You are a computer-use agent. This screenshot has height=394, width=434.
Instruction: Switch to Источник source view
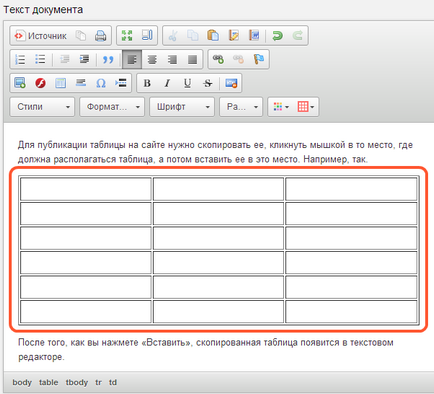41,35
